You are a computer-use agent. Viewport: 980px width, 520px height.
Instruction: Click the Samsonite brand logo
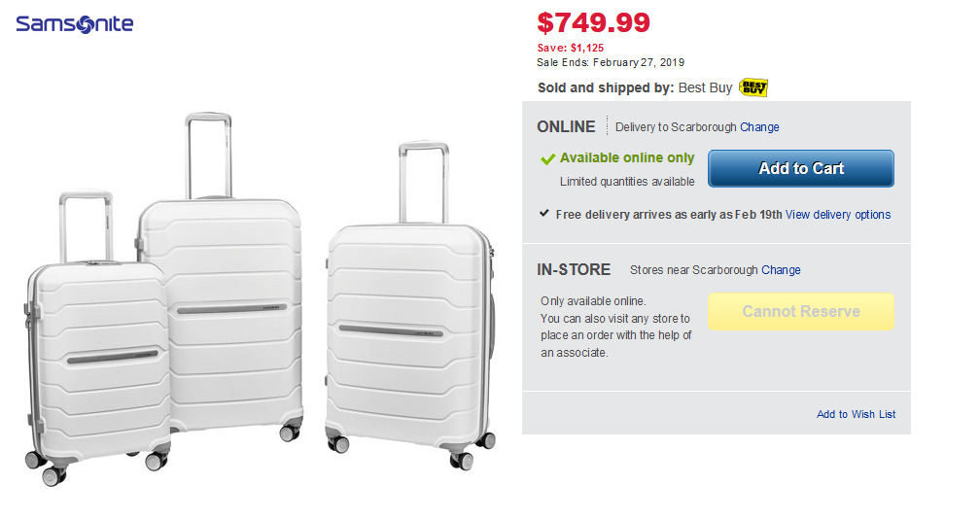(75, 24)
